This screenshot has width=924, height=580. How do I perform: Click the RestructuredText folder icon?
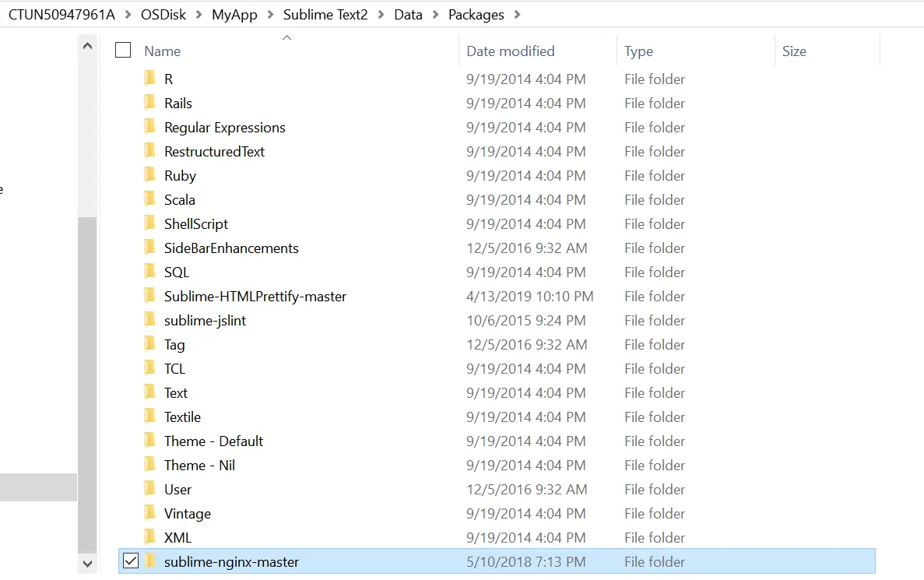[149, 150]
